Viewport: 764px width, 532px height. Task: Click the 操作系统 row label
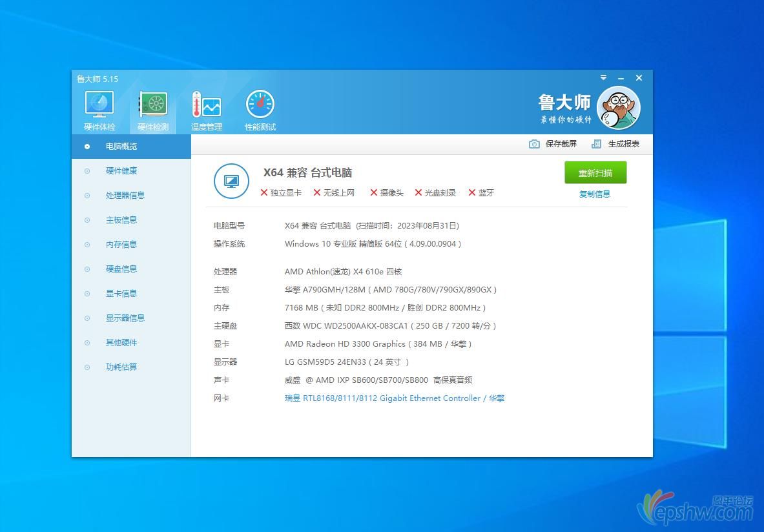[229, 244]
